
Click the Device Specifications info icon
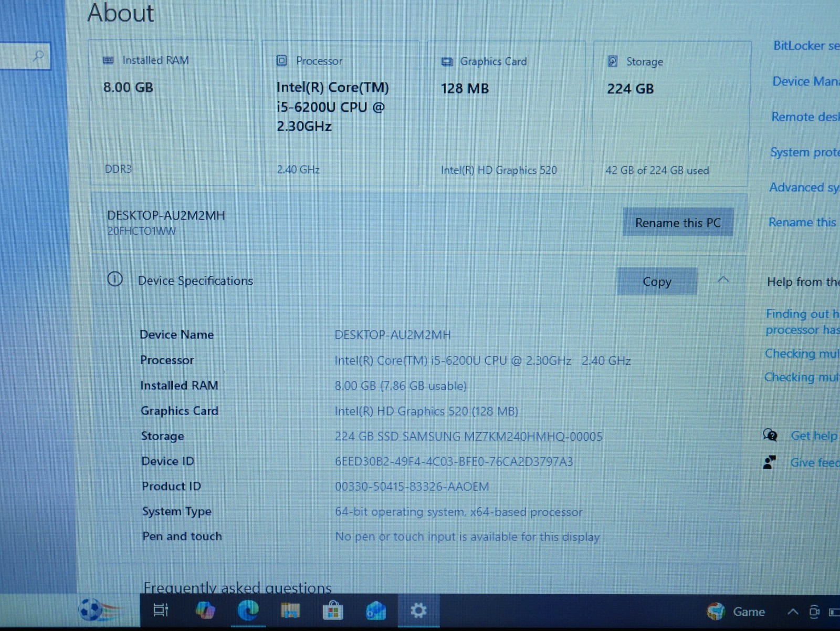tap(114, 279)
